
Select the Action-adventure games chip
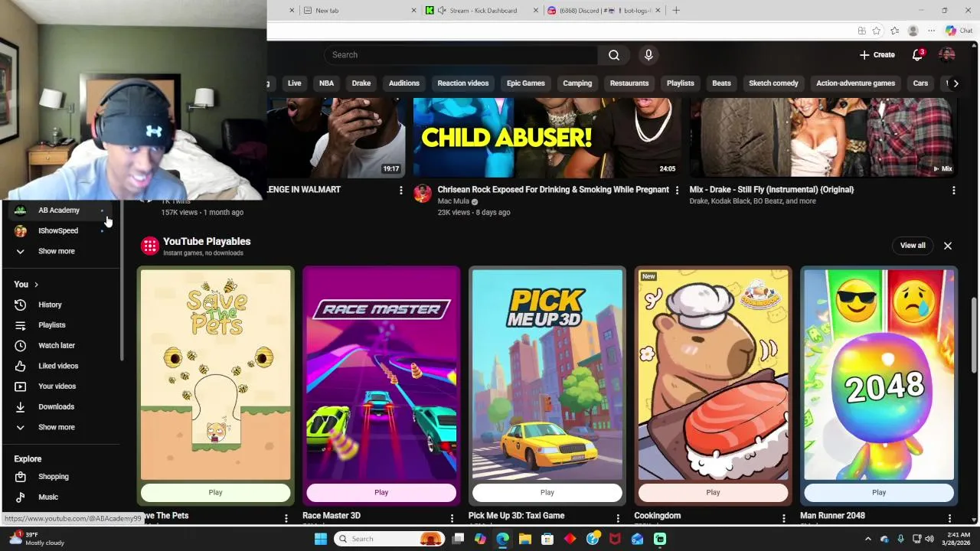(855, 83)
